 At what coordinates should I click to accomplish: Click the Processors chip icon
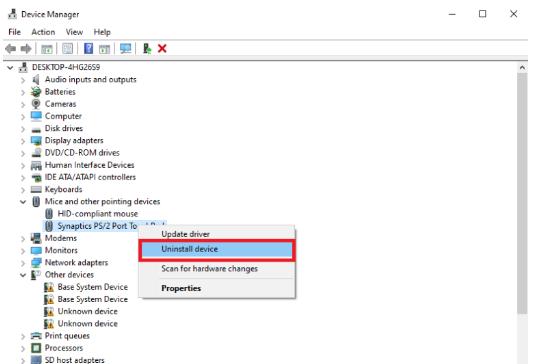pyautogui.click(x=36, y=348)
